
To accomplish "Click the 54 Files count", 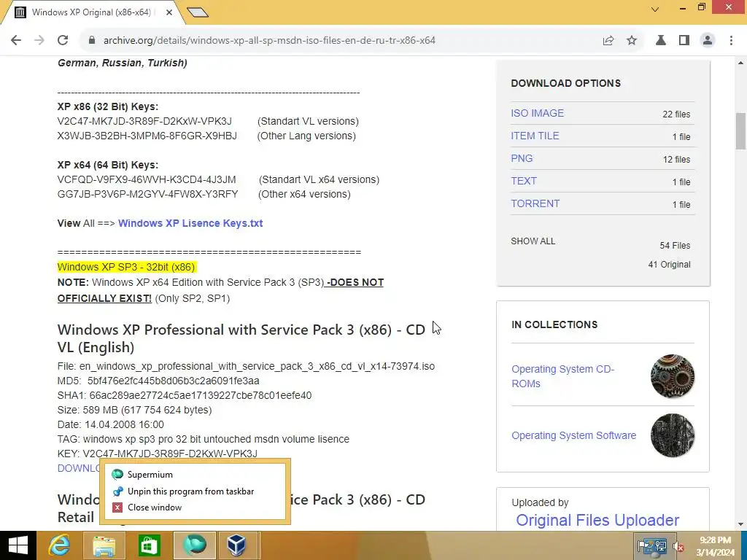I will (x=675, y=246).
